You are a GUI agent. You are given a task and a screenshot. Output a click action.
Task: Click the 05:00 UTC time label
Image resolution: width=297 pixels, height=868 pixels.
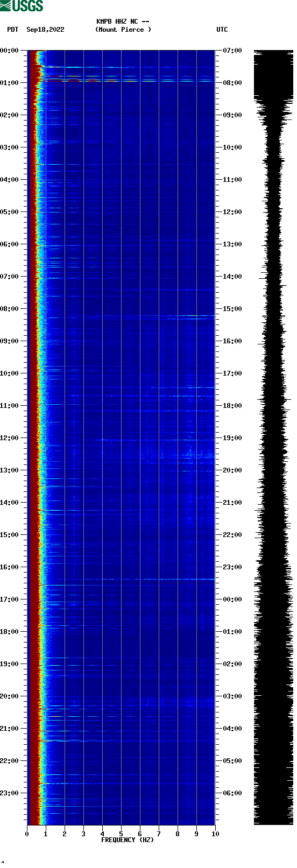tap(232, 761)
